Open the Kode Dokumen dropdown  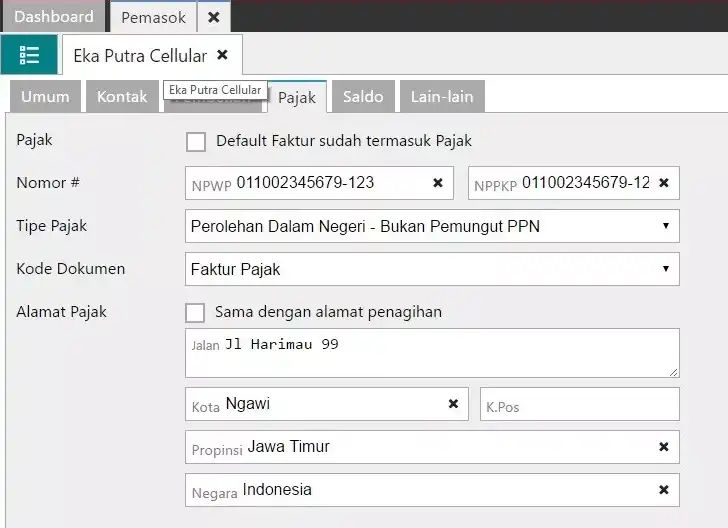tap(432, 269)
